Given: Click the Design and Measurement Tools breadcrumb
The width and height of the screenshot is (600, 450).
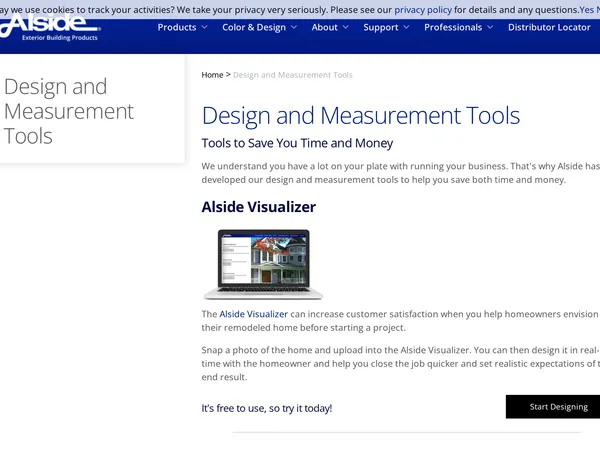Looking at the screenshot, I should (293, 75).
